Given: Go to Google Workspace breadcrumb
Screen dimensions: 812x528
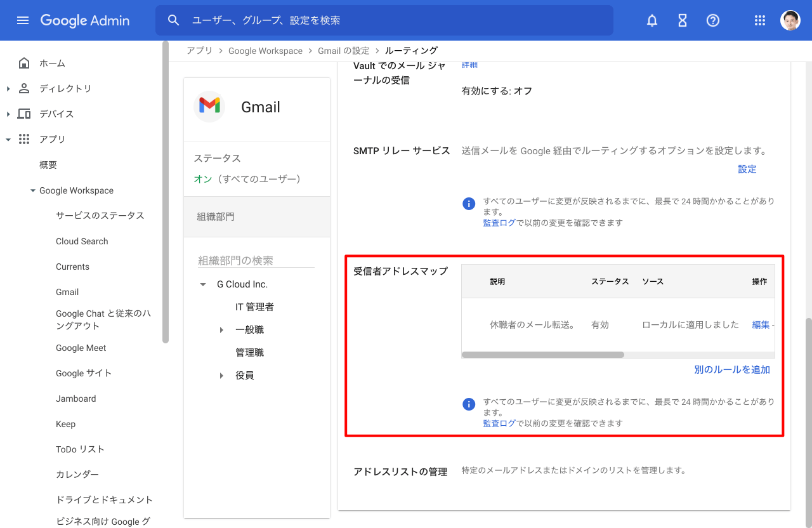Looking at the screenshot, I should 265,51.
